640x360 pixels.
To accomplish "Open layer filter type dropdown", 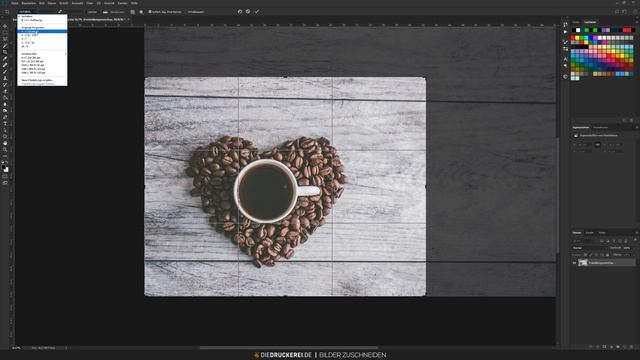I will pyautogui.click(x=585, y=241).
